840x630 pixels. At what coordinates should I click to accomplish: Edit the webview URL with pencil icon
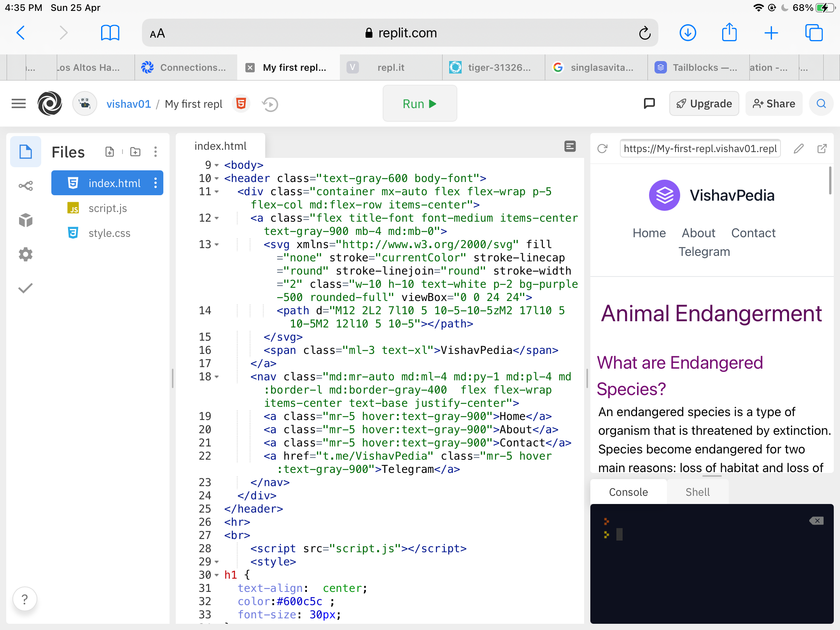[x=798, y=149]
